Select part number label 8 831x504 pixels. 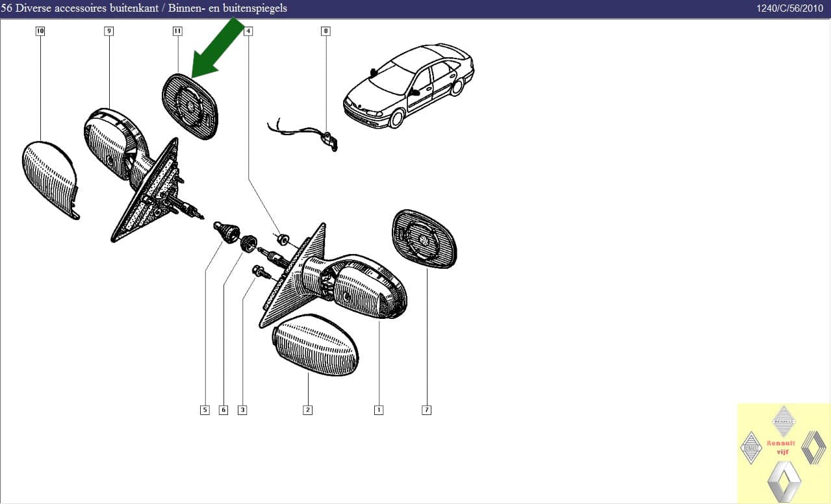(326, 31)
